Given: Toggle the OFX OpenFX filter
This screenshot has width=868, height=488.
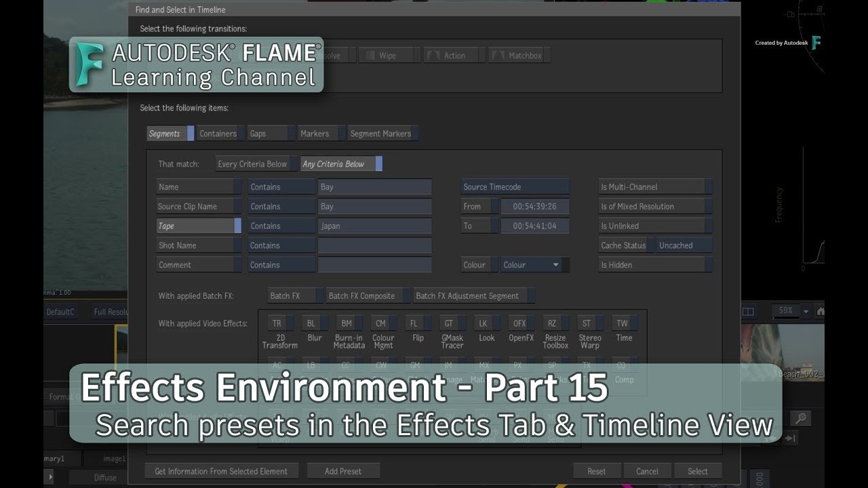Looking at the screenshot, I should pos(521,323).
